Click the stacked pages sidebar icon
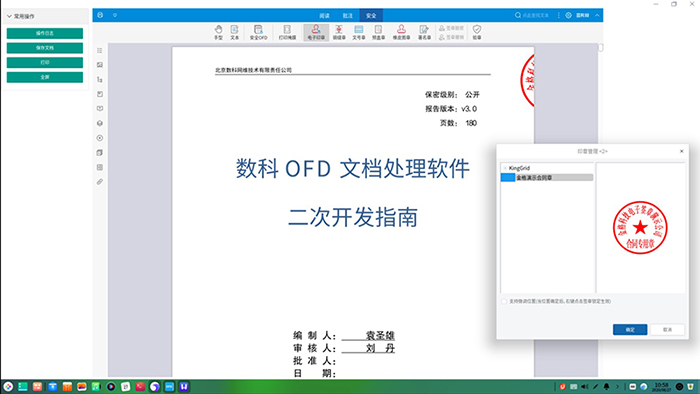The height and width of the screenshot is (394, 700). click(100, 153)
